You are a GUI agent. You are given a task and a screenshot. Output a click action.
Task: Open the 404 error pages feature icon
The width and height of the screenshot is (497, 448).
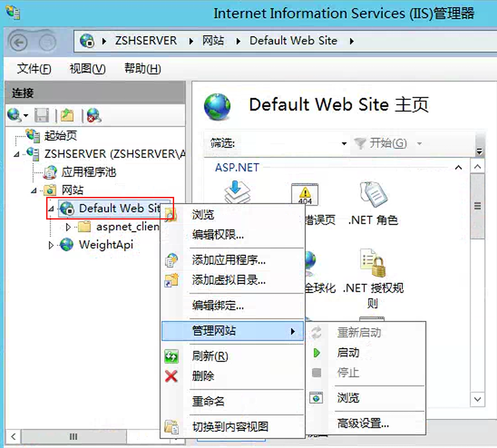(x=305, y=194)
